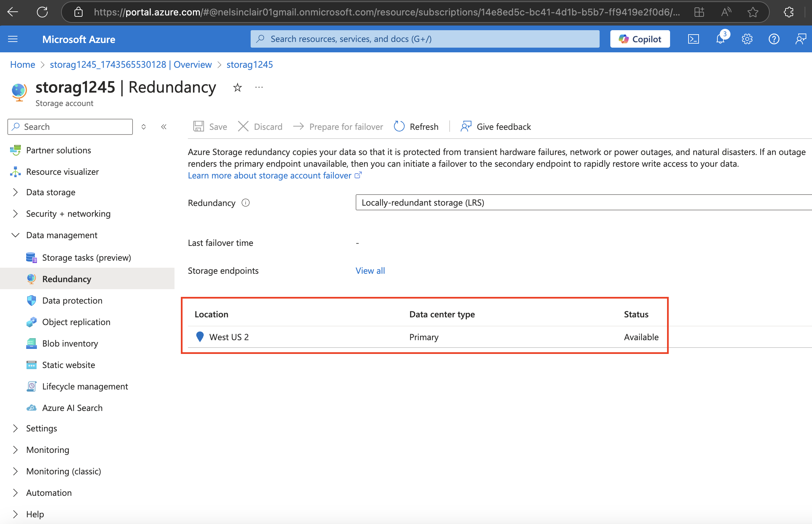Click the Data center type column header
The image size is (812, 524).
click(x=442, y=314)
